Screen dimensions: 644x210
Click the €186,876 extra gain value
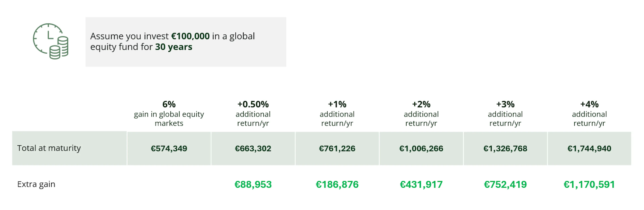click(x=337, y=185)
